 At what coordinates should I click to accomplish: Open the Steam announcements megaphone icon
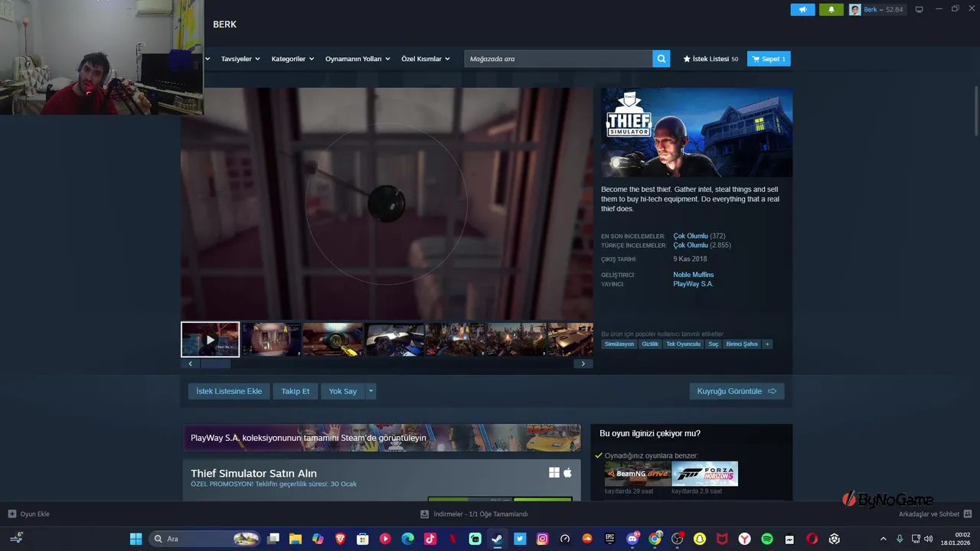click(802, 9)
